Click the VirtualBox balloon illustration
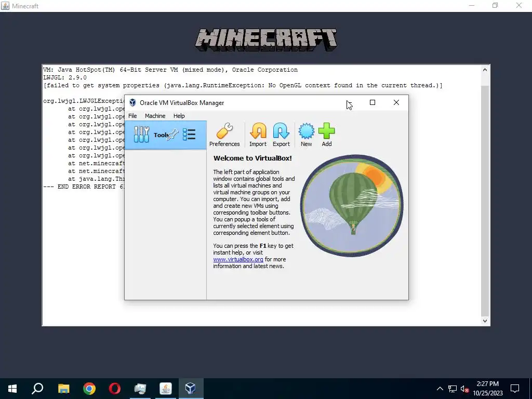Viewport: 532px width, 399px height. (352, 206)
